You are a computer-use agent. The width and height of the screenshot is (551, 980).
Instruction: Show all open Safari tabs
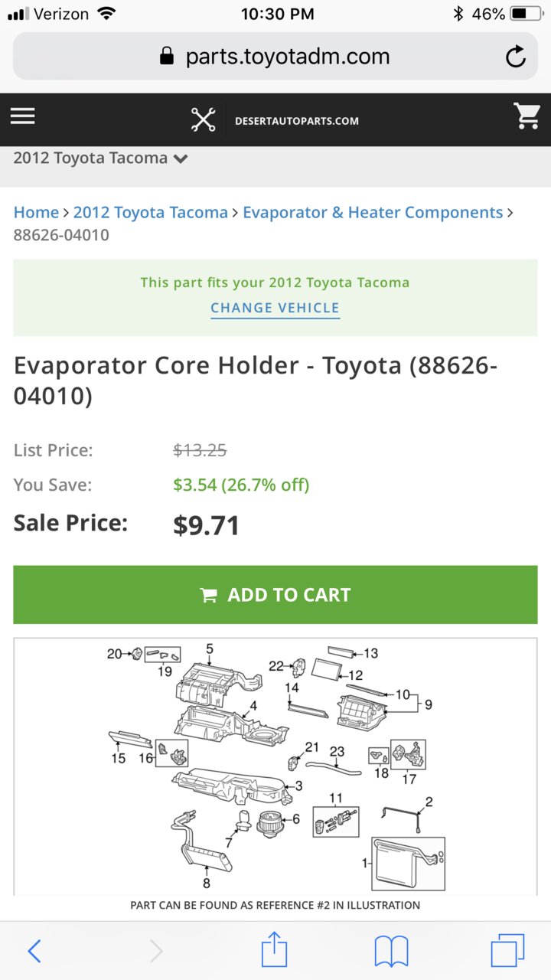(507, 951)
